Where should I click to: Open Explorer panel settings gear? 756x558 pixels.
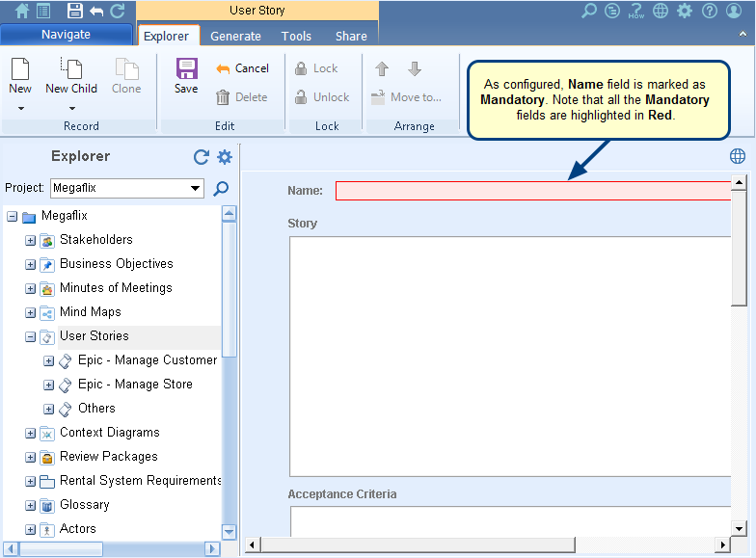tap(225, 157)
